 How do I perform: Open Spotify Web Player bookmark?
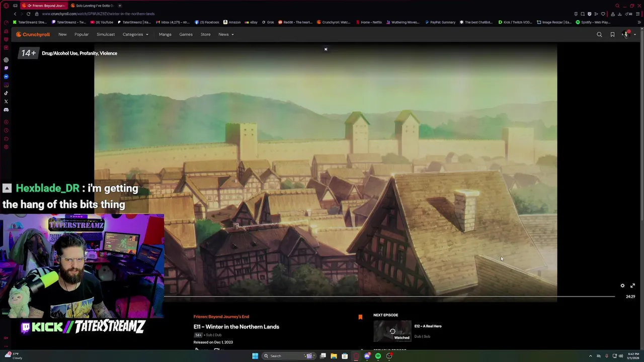(x=593, y=22)
